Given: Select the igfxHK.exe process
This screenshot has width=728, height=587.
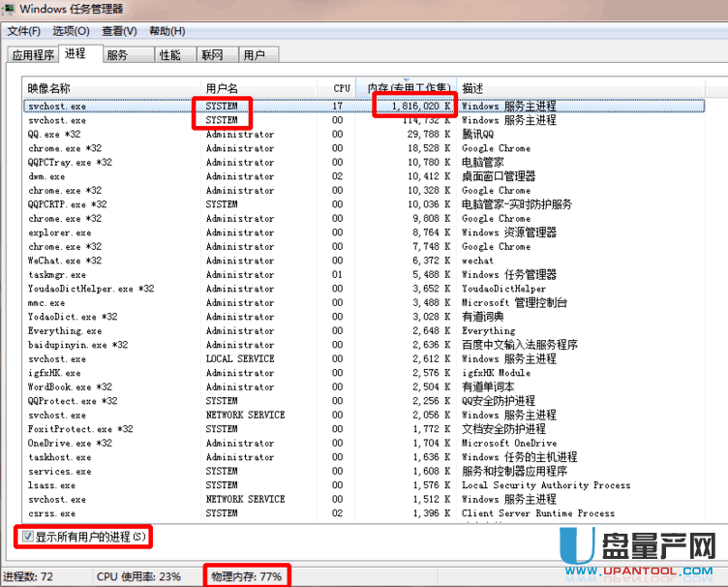Looking at the screenshot, I should pyautogui.click(x=364, y=373).
